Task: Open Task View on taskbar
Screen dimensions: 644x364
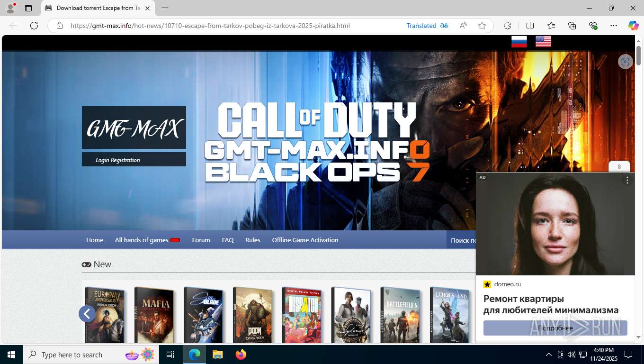Action: 170,355
